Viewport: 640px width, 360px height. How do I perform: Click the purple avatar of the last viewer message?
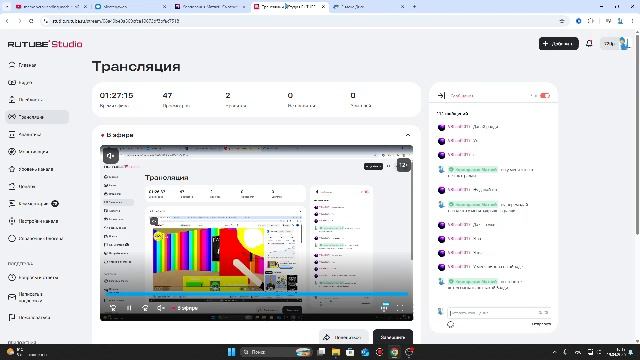click(x=441, y=267)
